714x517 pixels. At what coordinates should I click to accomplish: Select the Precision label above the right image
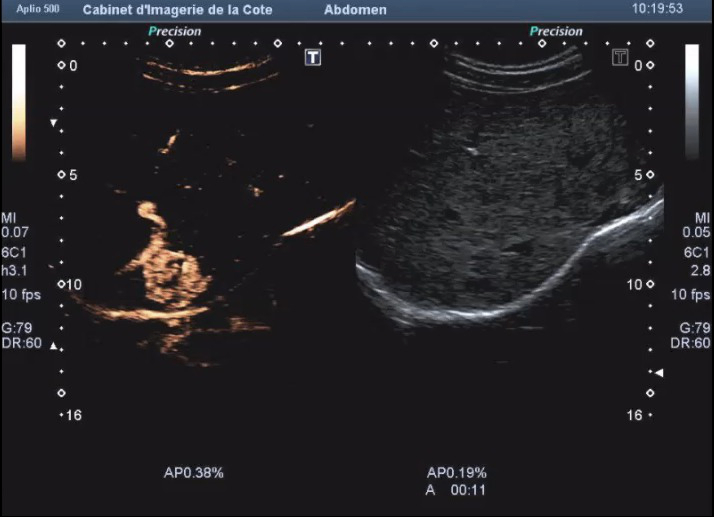tap(555, 31)
